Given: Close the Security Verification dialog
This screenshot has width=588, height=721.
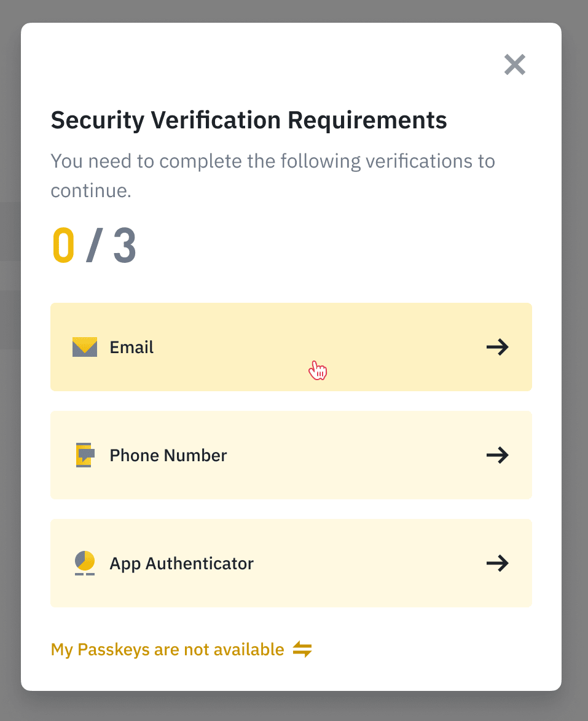Looking at the screenshot, I should (x=514, y=64).
